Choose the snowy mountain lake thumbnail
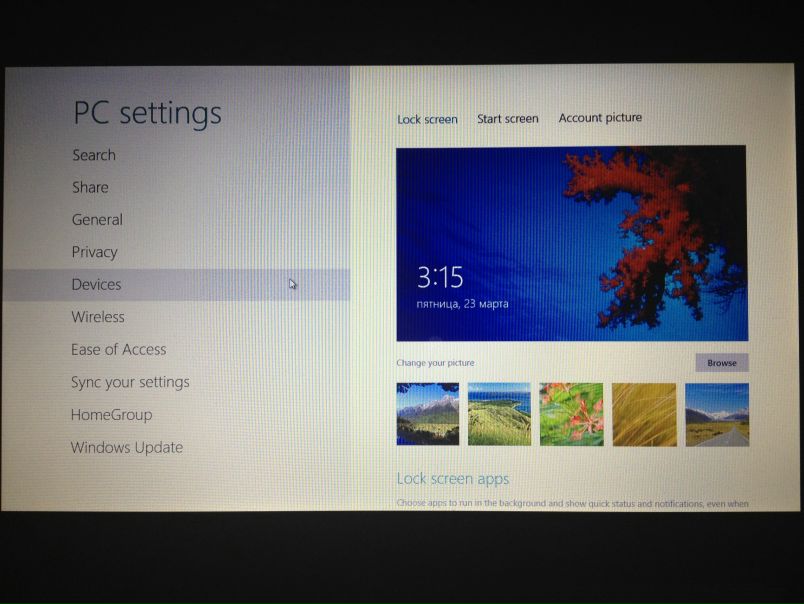Viewport: 804px width, 604px height. [428, 414]
